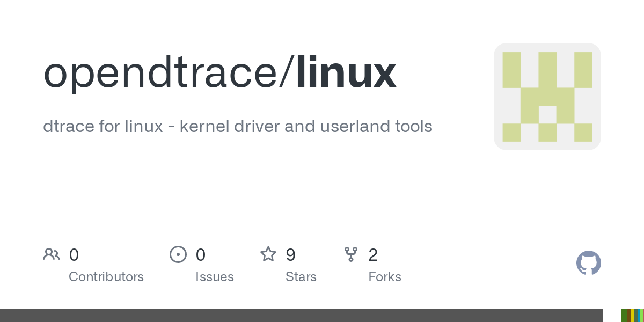This screenshot has width=644, height=322.
Task: Click the Stars count showing 9
Action: [x=291, y=255]
